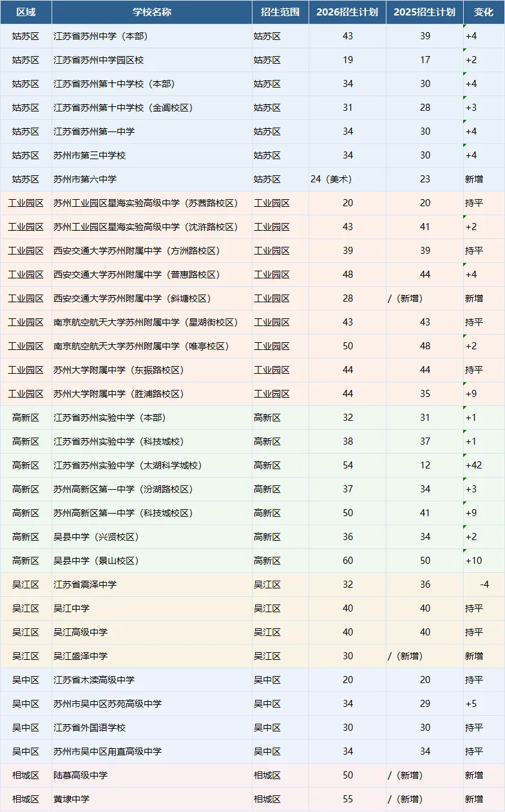Select 2026 plan value 60
Viewport: 505px width, 812px height.
pos(348,561)
